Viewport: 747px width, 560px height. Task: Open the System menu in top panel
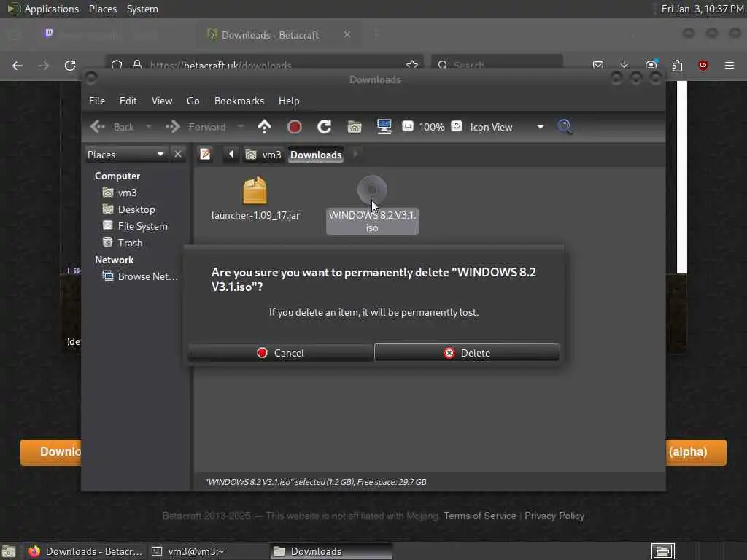click(x=142, y=9)
